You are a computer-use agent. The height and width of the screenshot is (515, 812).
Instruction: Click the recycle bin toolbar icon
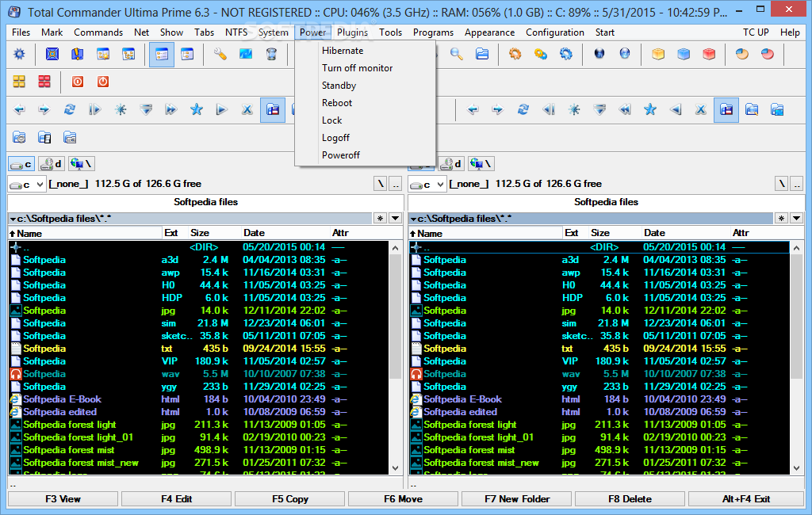pos(271,54)
